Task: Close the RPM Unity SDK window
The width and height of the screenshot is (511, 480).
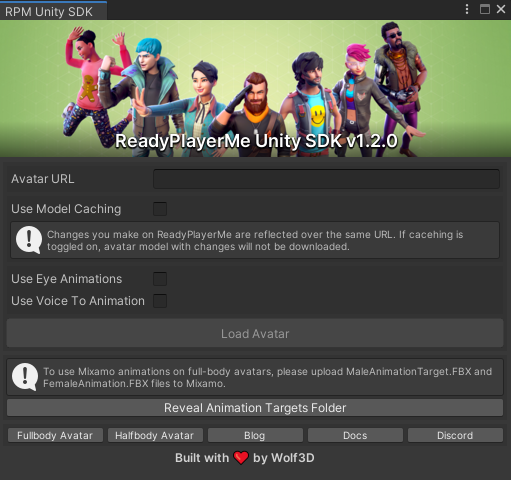Action: [x=501, y=9]
